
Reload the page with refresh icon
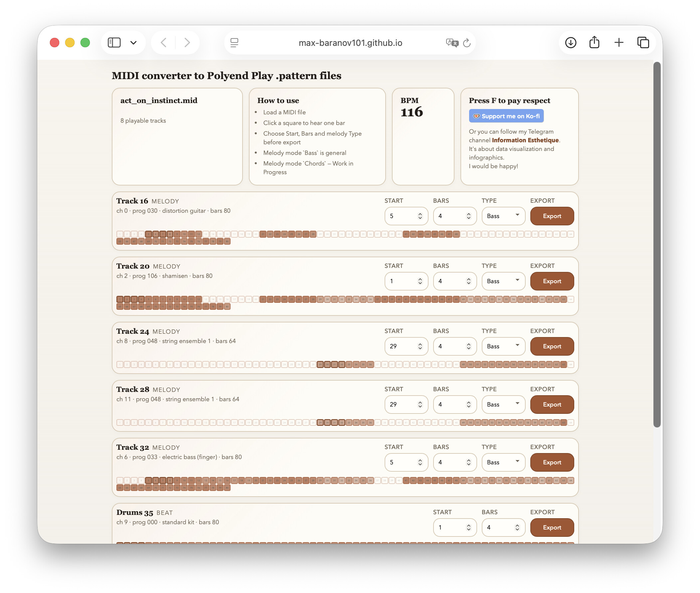467,43
